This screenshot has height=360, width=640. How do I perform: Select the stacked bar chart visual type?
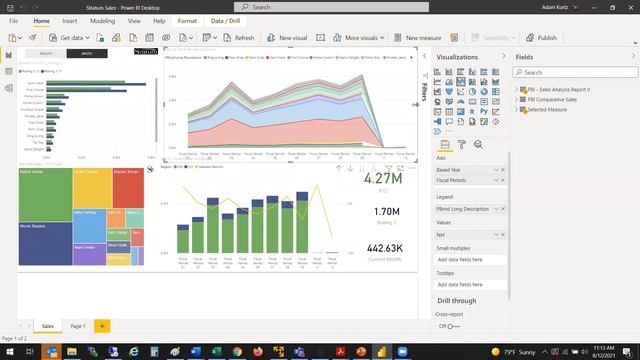point(437,72)
